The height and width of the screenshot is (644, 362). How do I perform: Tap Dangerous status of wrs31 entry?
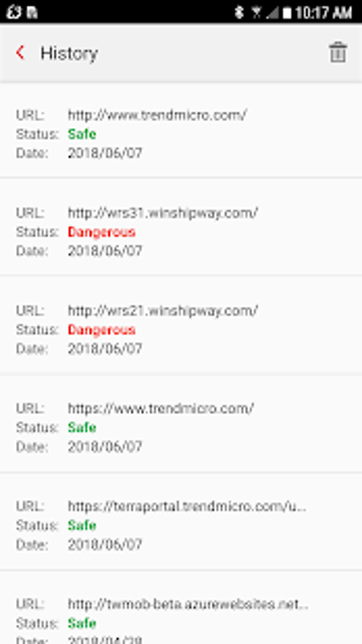click(102, 232)
